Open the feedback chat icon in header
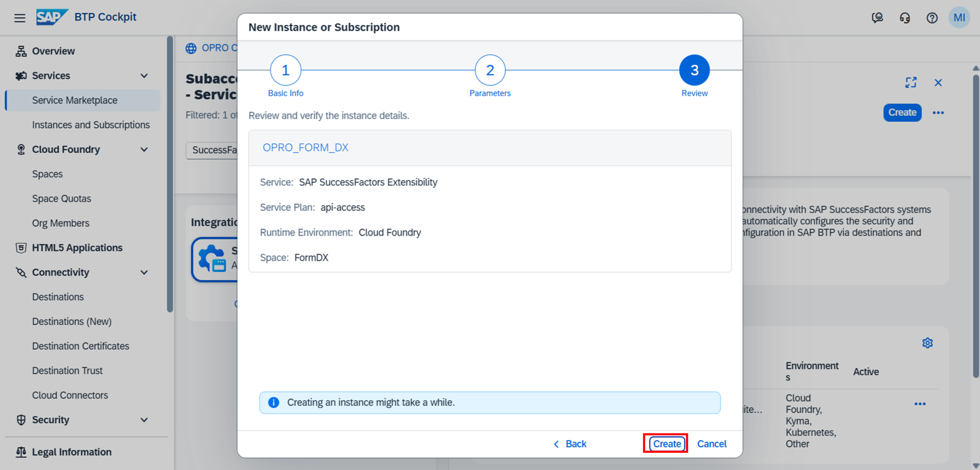 pos(877,18)
